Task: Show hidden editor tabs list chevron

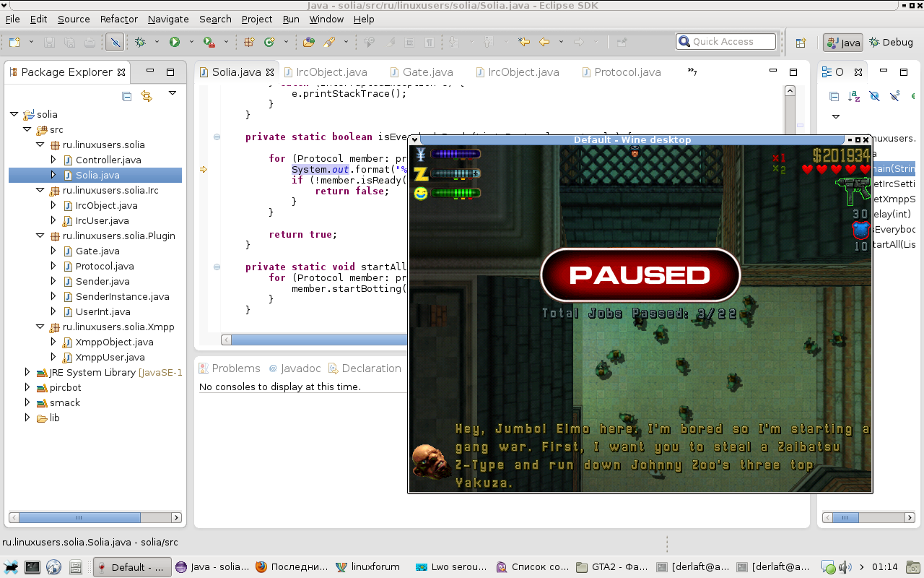Action: coord(692,72)
